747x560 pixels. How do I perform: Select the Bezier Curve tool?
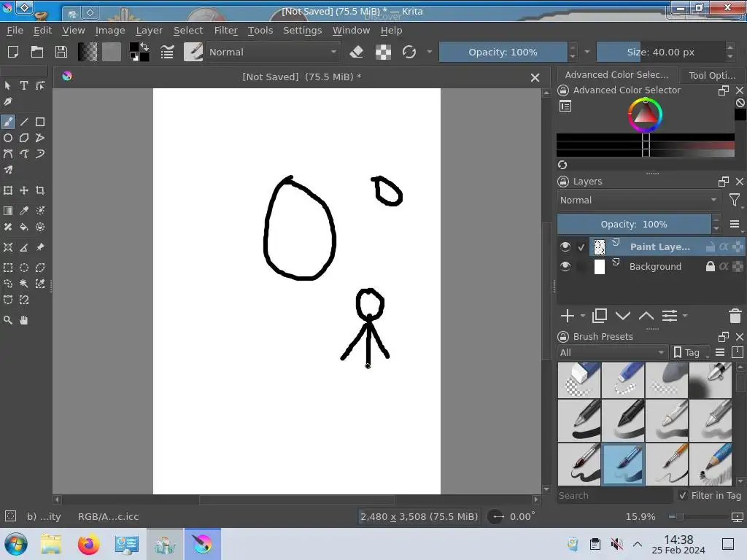point(8,154)
